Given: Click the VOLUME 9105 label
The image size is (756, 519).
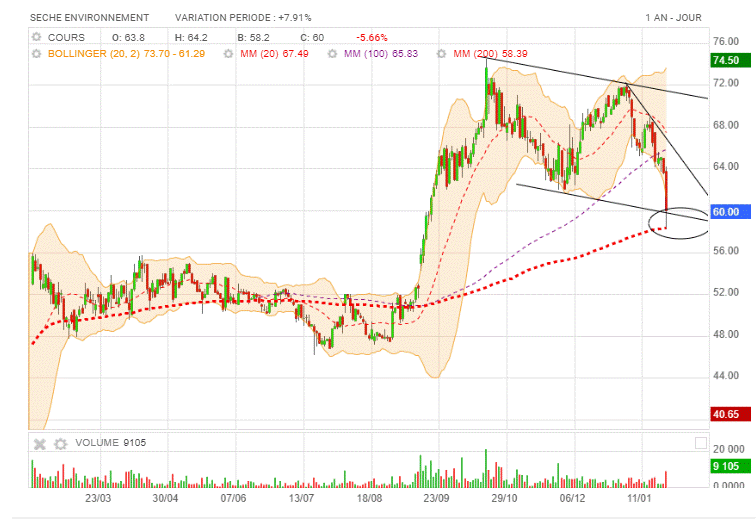Looking at the screenshot, I should (110, 443).
